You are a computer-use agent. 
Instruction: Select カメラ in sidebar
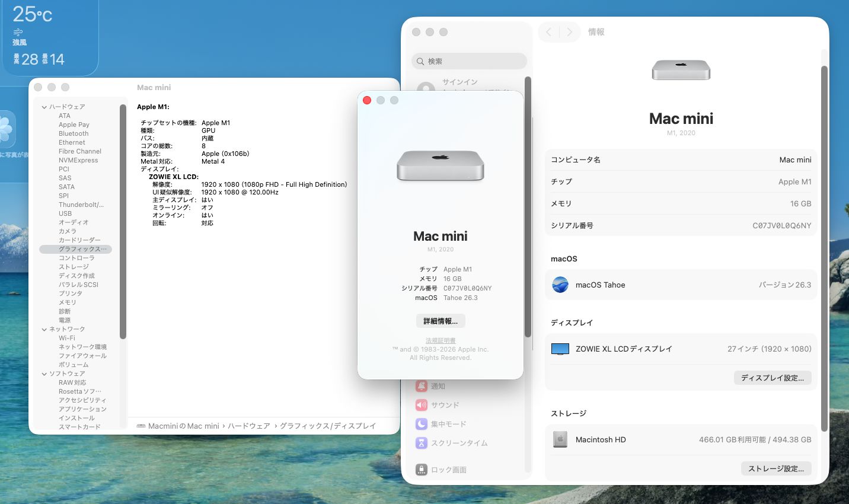(x=68, y=231)
